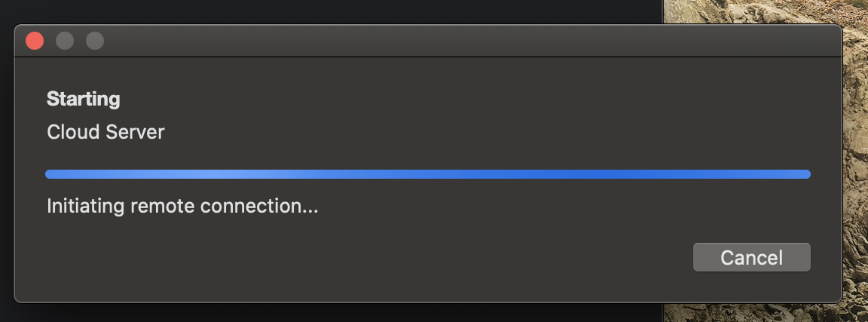Click the Initiating remote connection status text
The image size is (868, 322).
pyautogui.click(x=182, y=206)
